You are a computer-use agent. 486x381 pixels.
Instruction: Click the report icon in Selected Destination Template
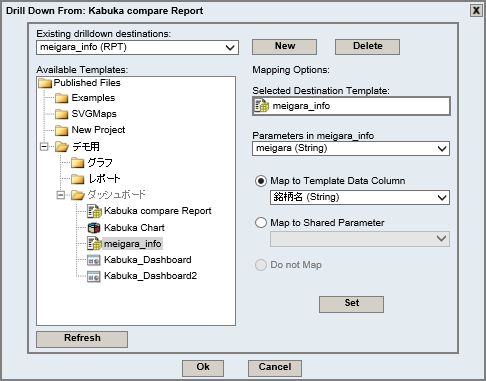tap(262, 106)
